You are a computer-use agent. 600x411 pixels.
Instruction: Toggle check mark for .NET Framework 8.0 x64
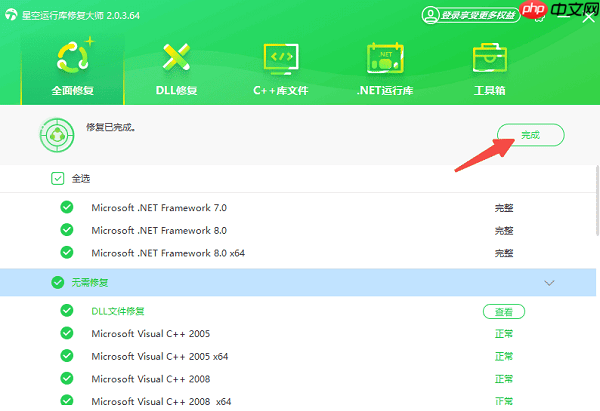pyautogui.click(x=67, y=252)
